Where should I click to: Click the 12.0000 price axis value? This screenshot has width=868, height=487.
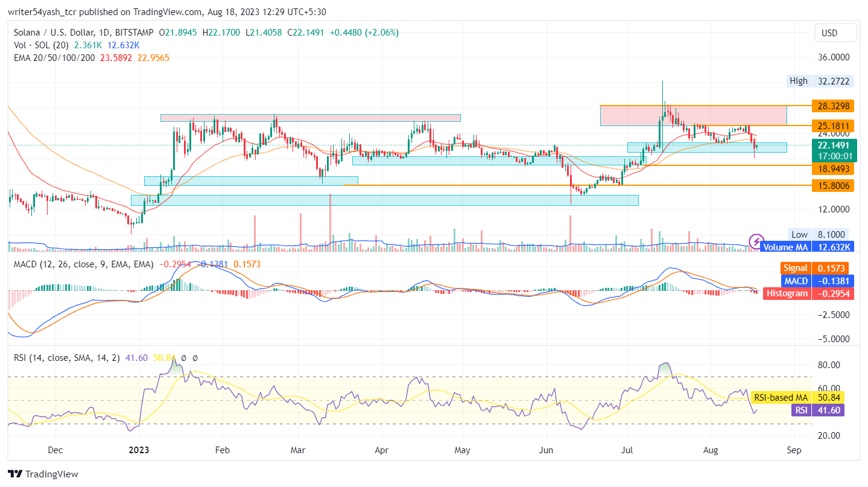click(834, 209)
